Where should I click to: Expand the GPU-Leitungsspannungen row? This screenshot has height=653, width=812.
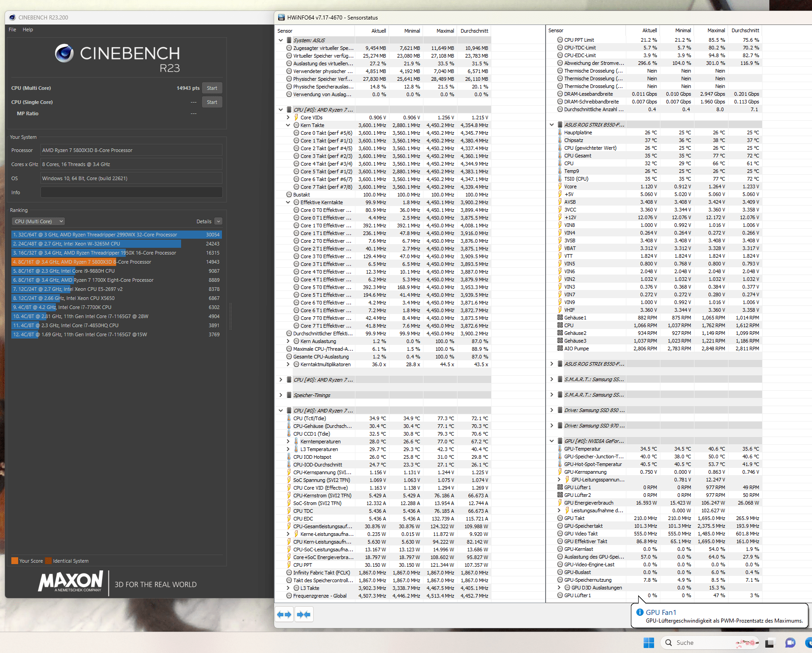[x=559, y=480]
